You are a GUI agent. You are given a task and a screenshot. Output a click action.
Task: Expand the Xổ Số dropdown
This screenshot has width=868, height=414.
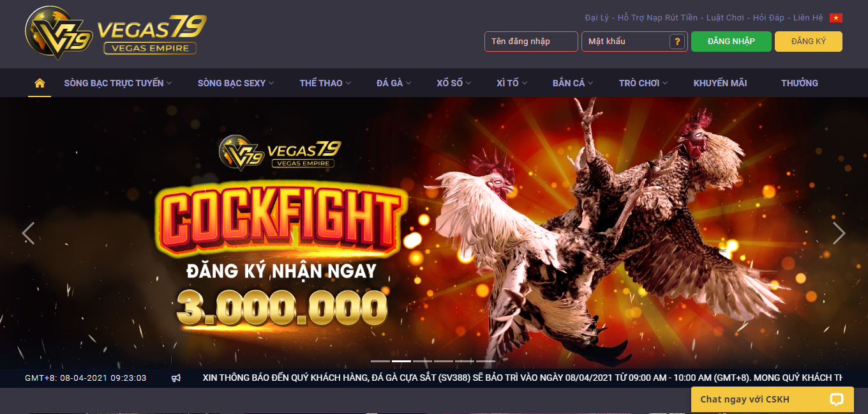coord(454,83)
